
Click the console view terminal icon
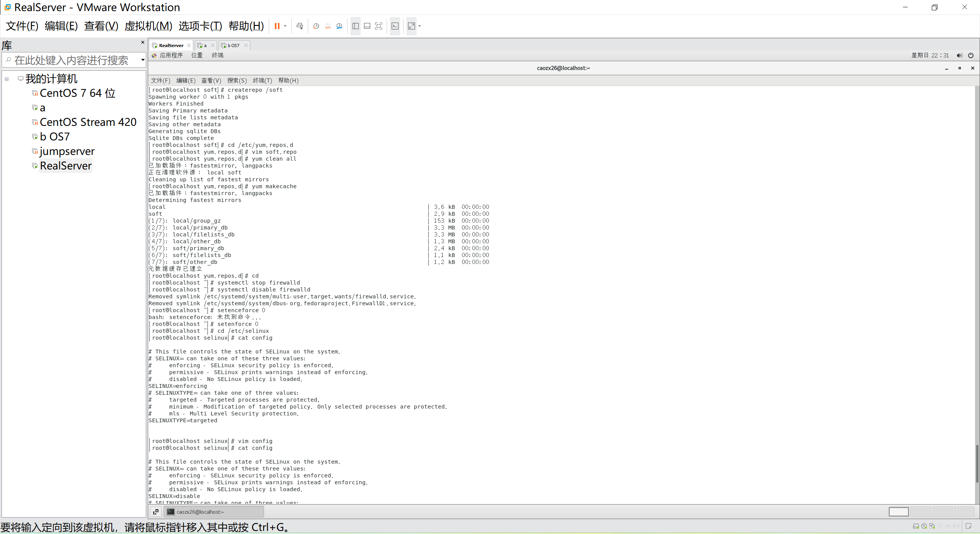[x=395, y=26]
